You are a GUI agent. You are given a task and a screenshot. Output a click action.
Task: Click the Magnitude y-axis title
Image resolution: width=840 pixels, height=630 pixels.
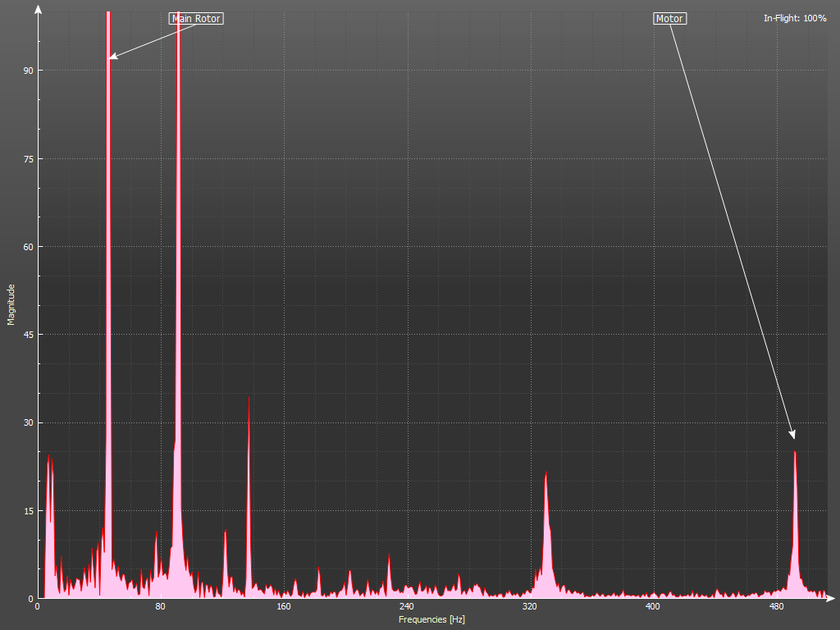point(11,304)
